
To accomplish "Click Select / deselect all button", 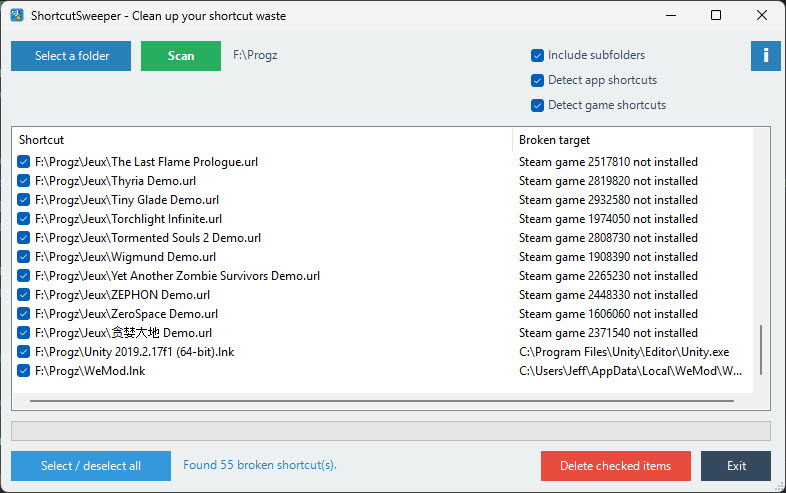I will [x=91, y=466].
